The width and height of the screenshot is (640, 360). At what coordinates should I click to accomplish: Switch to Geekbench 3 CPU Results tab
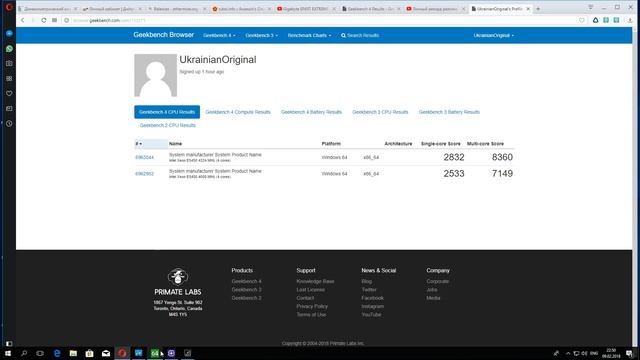point(380,112)
